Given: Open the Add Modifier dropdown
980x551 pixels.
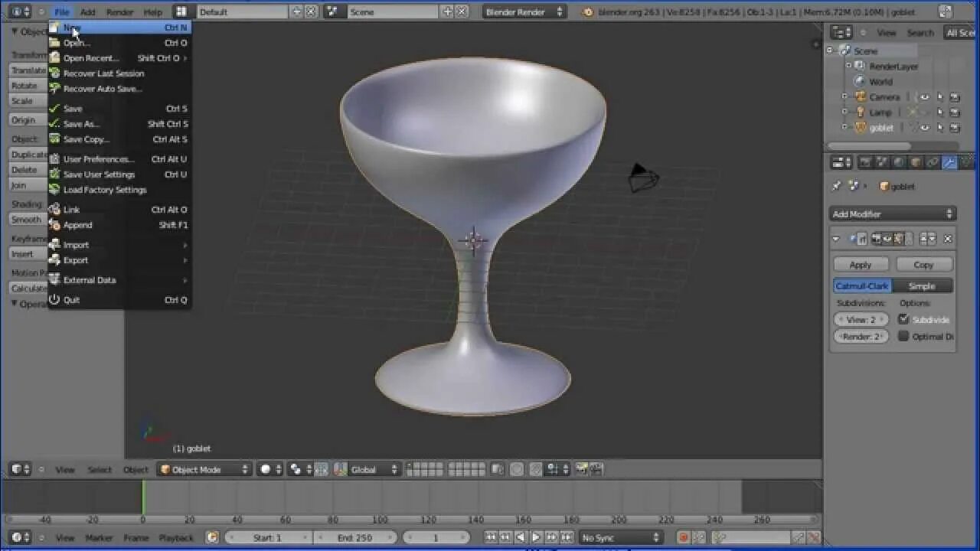Looking at the screenshot, I should point(893,214).
